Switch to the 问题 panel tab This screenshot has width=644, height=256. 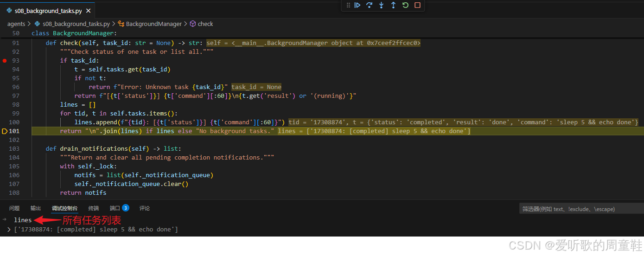(x=14, y=208)
